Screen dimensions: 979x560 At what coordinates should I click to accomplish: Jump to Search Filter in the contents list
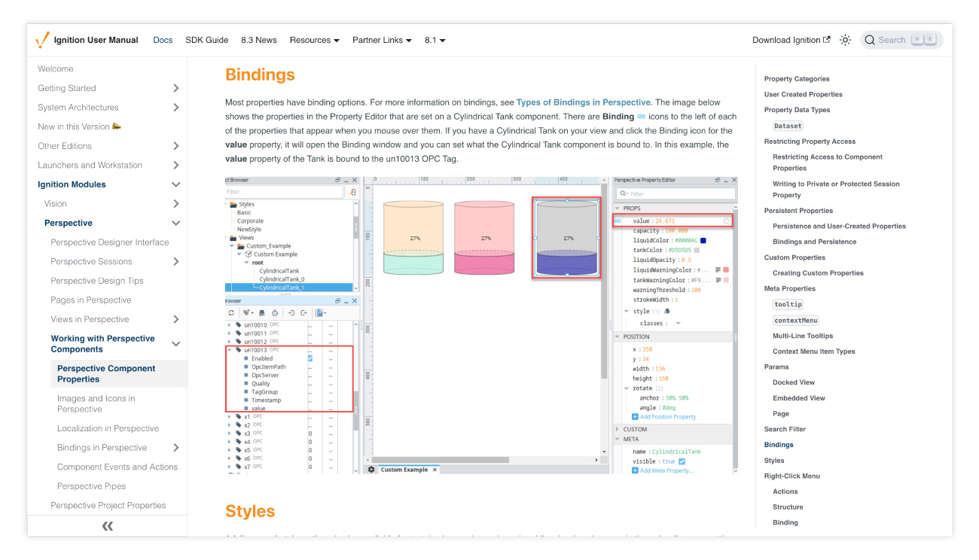point(785,429)
